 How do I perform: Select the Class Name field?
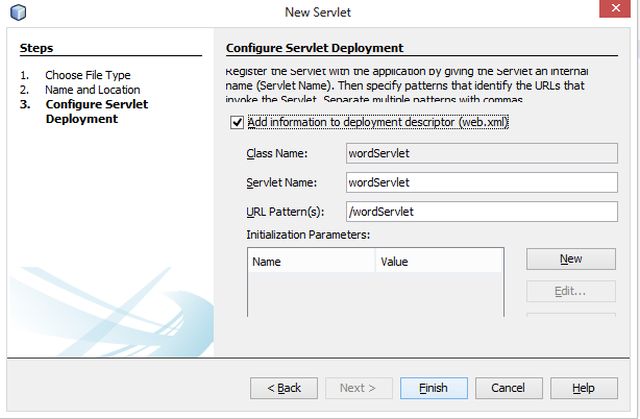(x=480, y=153)
